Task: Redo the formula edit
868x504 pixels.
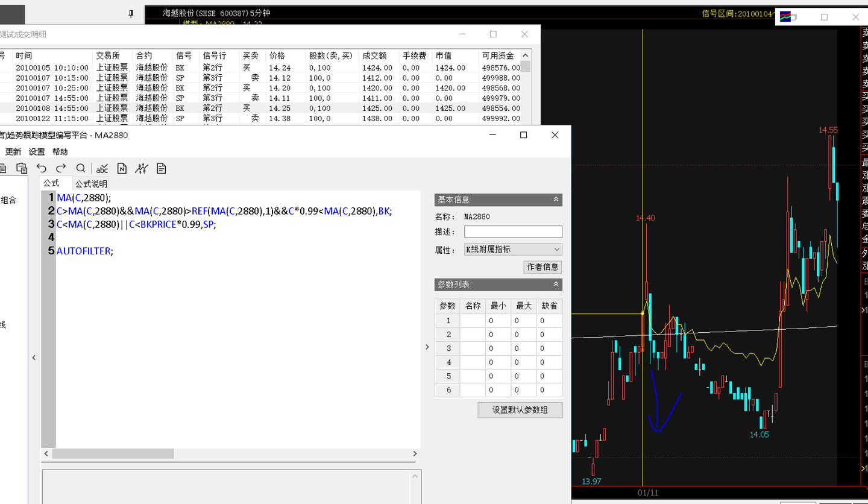Action: coord(61,168)
